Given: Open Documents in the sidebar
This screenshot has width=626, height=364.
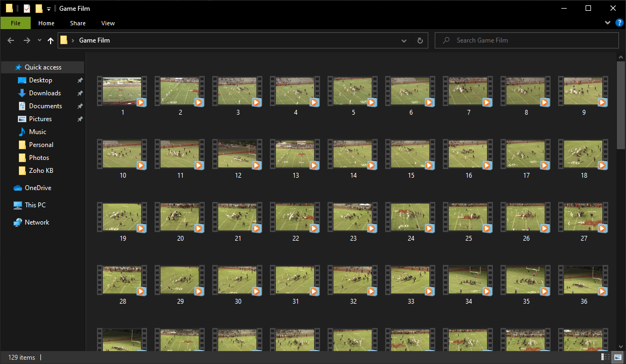Looking at the screenshot, I should [x=45, y=106].
